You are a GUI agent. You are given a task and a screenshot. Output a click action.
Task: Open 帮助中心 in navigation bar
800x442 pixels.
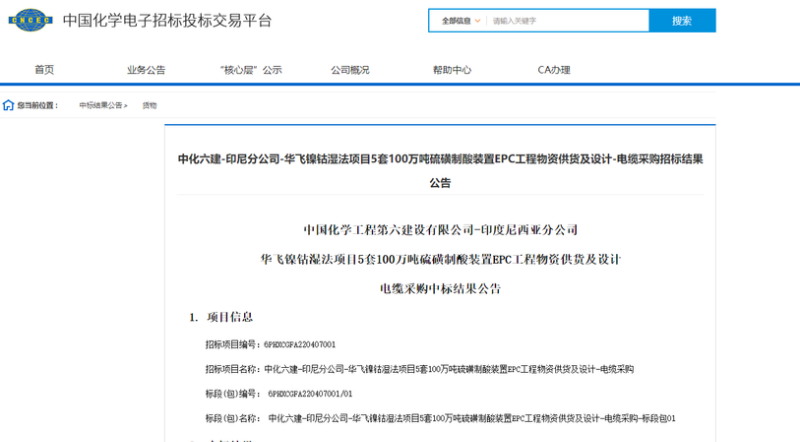[x=452, y=70]
